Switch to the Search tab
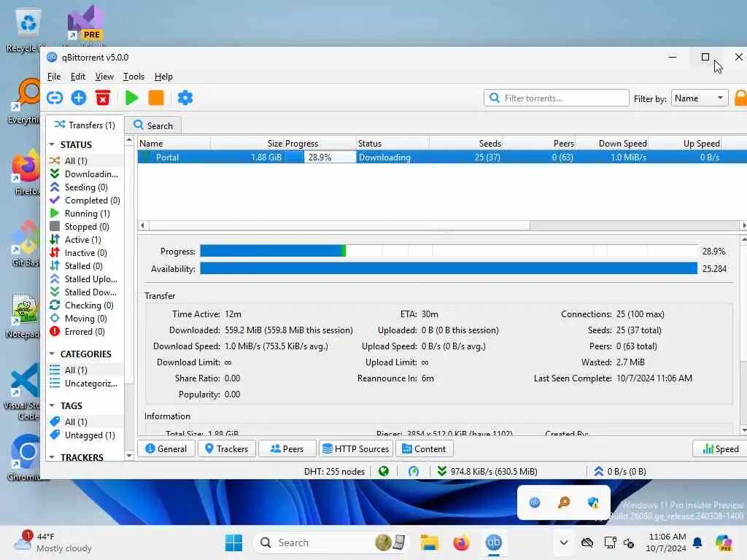The width and height of the screenshot is (747, 560). click(x=153, y=125)
